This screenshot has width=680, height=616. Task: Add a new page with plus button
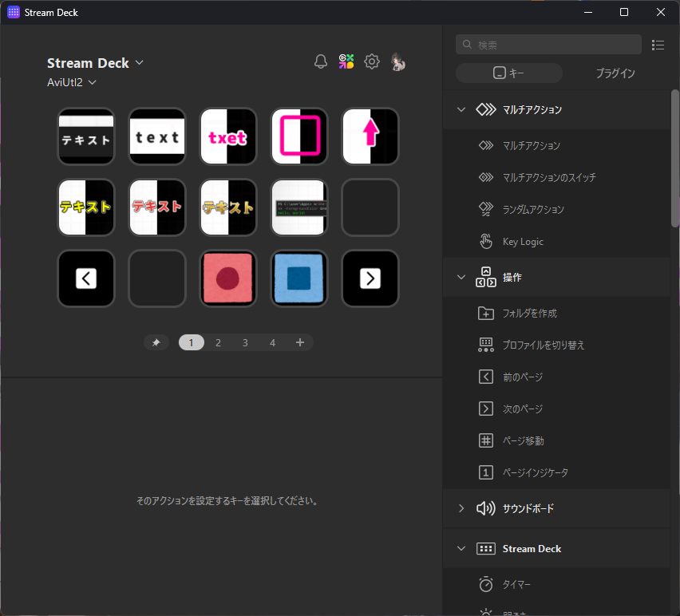pyautogui.click(x=299, y=342)
